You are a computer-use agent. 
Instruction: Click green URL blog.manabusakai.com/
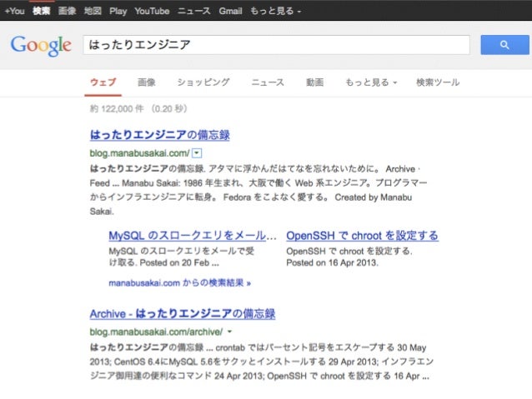coord(139,153)
